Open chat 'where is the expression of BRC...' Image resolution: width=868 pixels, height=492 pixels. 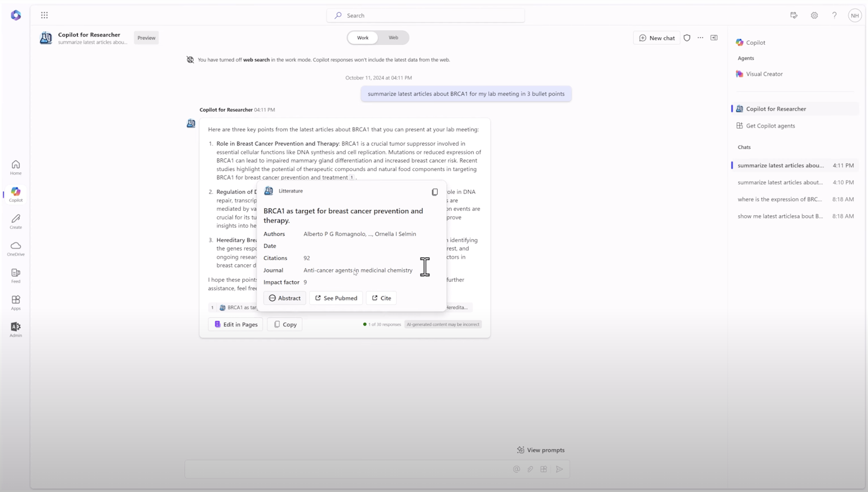pyautogui.click(x=795, y=199)
